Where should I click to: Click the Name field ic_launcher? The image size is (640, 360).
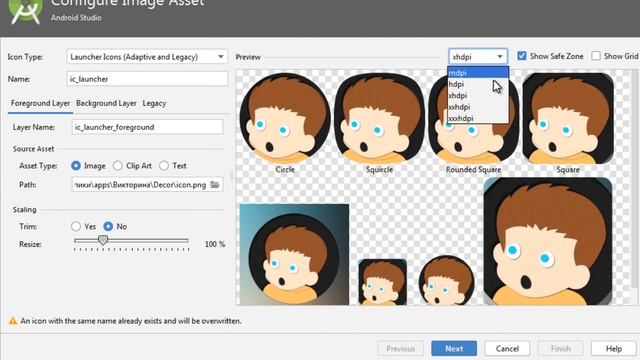[x=147, y=79]
